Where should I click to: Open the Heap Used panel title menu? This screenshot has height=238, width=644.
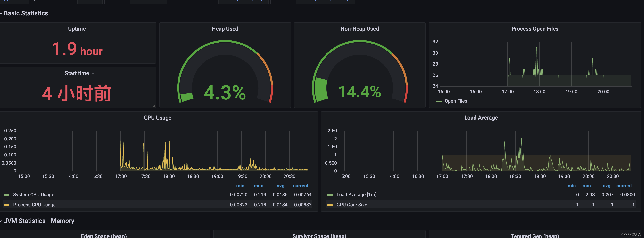click(x=225, y=29)
